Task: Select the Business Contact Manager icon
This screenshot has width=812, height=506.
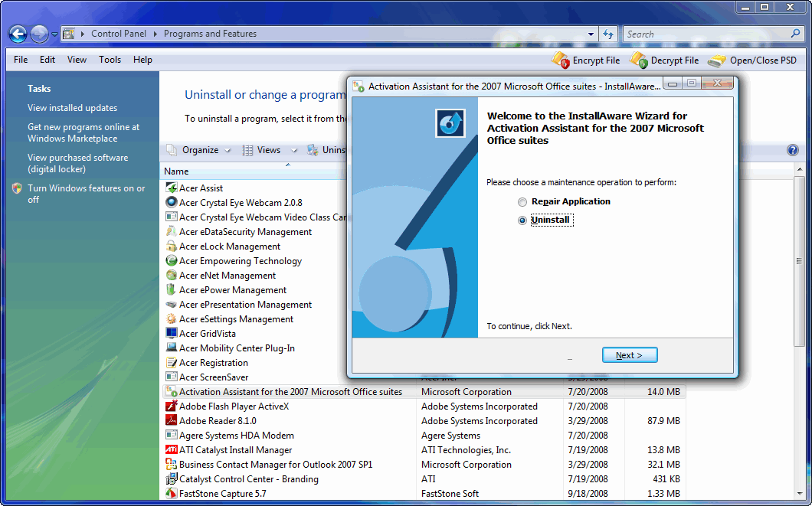Action: (172, 464)
